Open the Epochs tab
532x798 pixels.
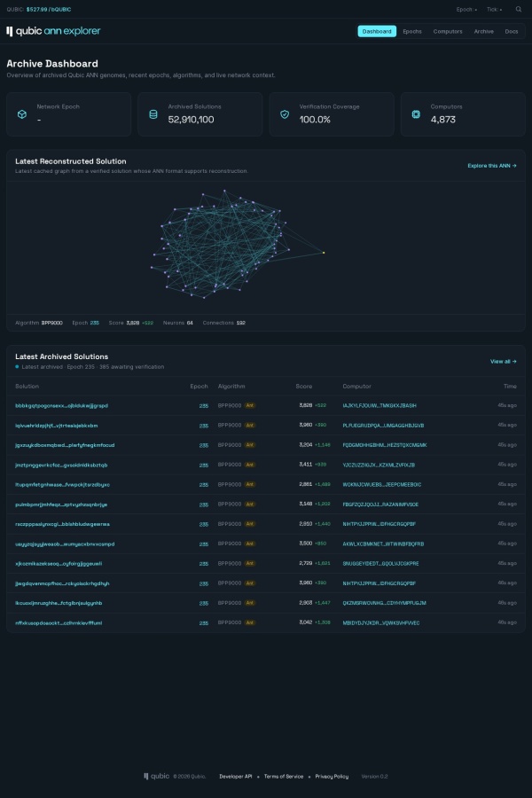[411, 32]
